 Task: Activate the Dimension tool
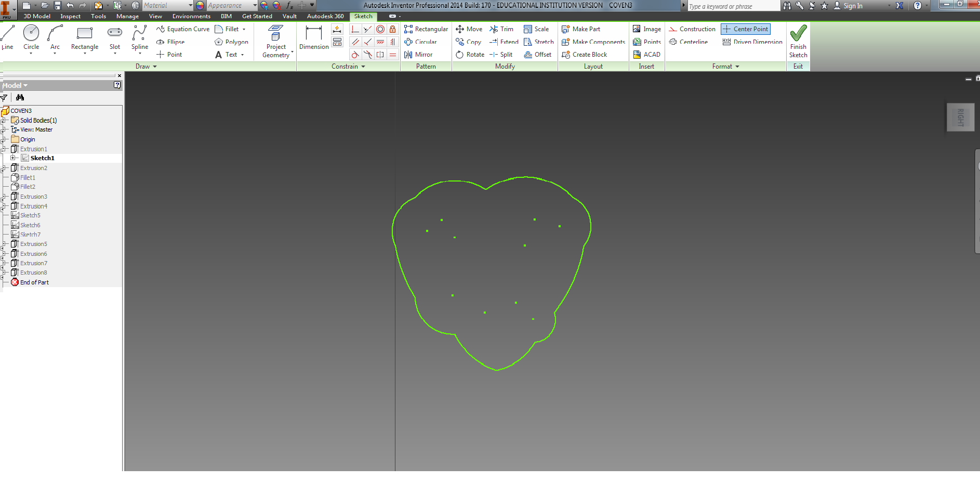pos(314,37)
